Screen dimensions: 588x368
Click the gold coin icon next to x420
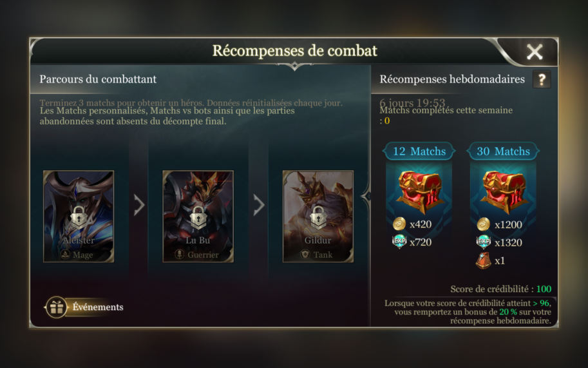click(399, 224)
